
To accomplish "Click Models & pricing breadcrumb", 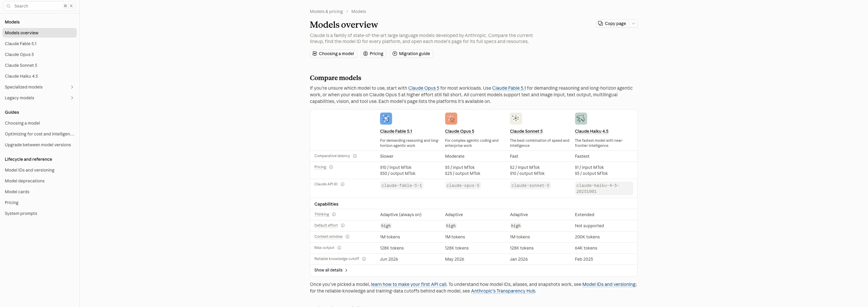I will 326,11.
